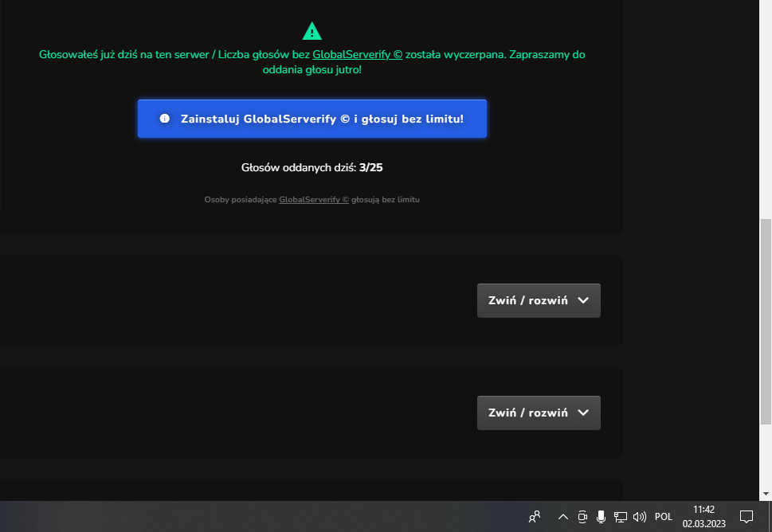Click Meet Now camera tray icon

(x=582, y=517)
